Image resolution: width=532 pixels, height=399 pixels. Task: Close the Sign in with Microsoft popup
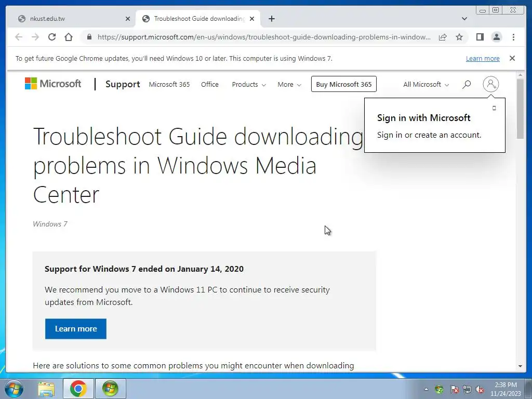click(x=494, y=108)
